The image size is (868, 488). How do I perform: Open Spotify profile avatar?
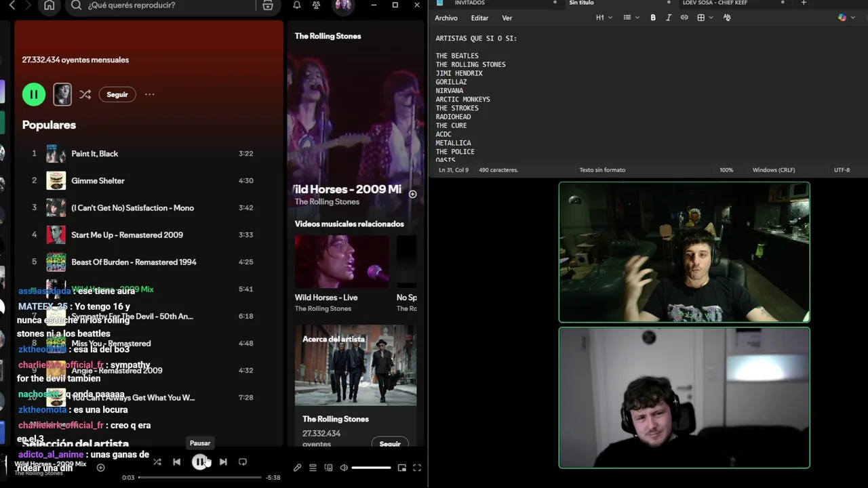click(343, 5)
